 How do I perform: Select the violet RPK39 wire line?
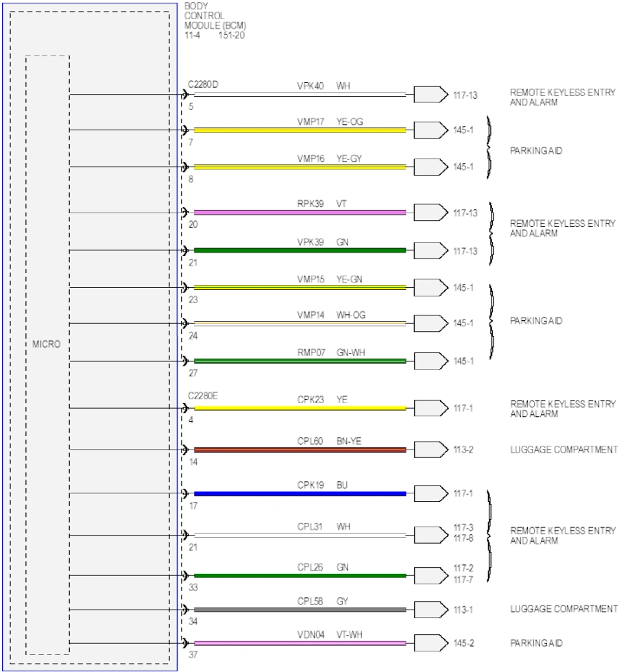300,213
